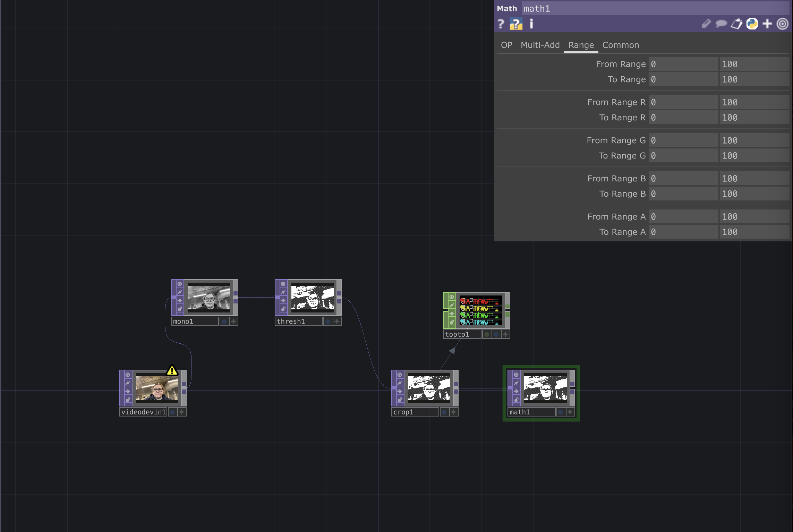The image size is (793, 532).
Task: Open Python help for the Math operator
Action: 516,24
